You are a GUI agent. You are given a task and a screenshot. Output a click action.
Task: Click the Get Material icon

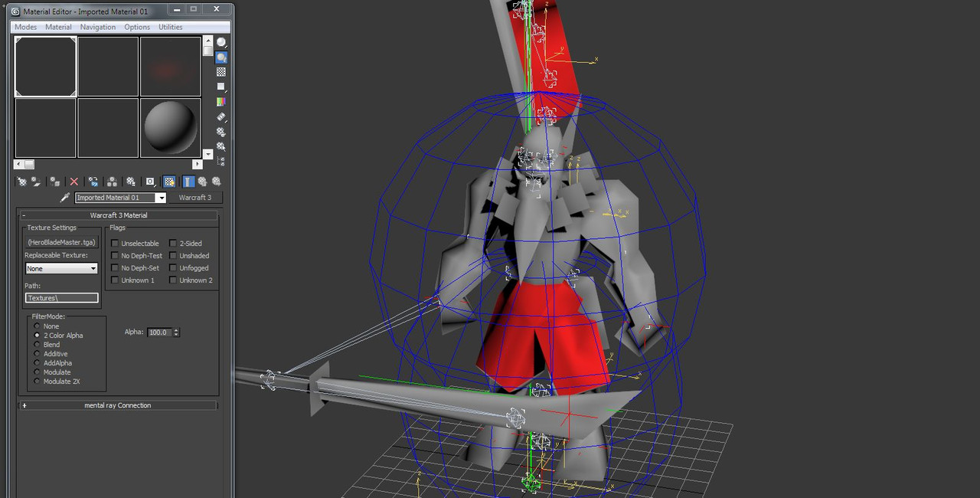[x=21, y=182]
